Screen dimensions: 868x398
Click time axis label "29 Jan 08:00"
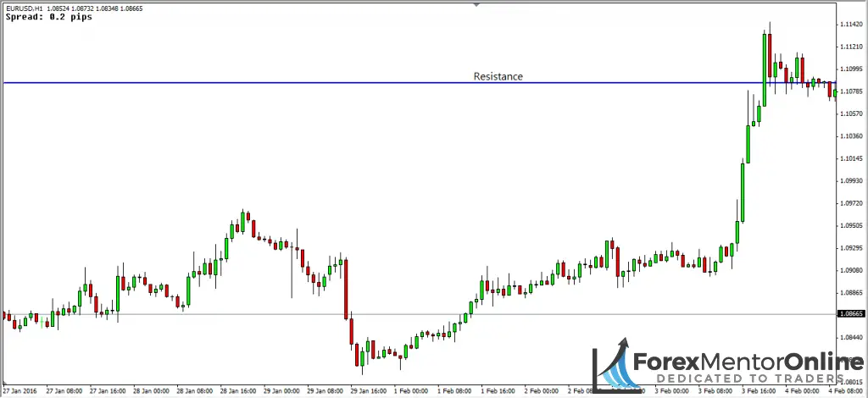[x=325, y=391]
